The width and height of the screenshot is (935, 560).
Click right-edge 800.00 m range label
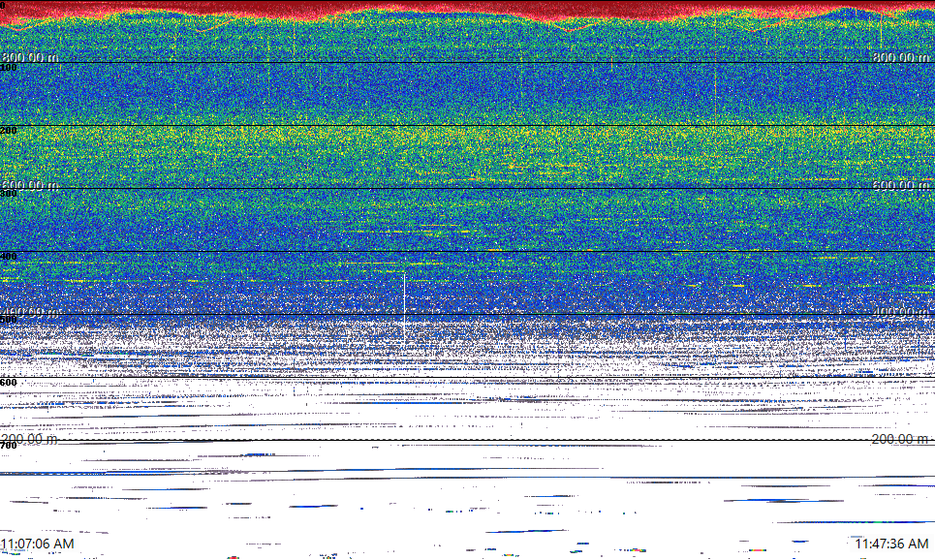coord(900,57)
